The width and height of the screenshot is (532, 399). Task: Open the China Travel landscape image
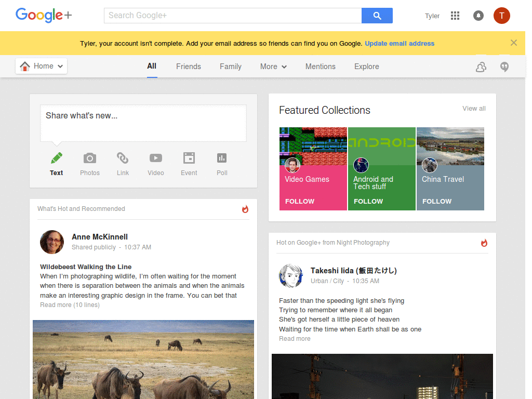pos(450,146)
